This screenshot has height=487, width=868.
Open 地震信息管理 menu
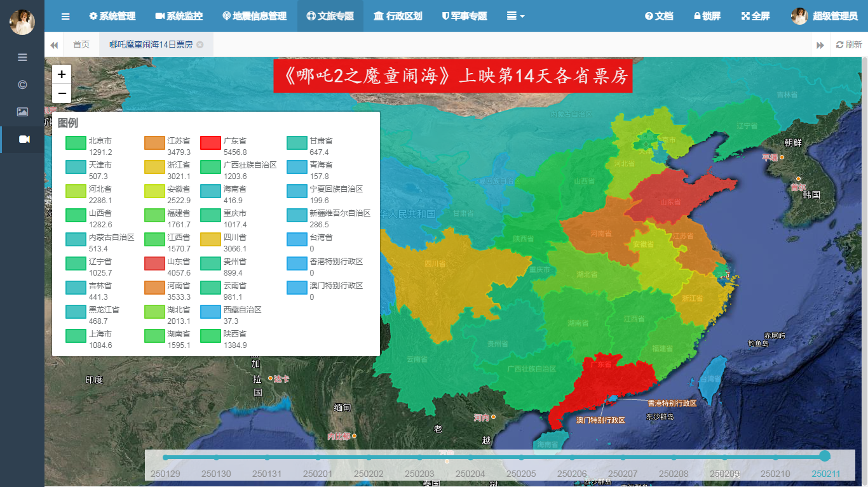point(254,16)
